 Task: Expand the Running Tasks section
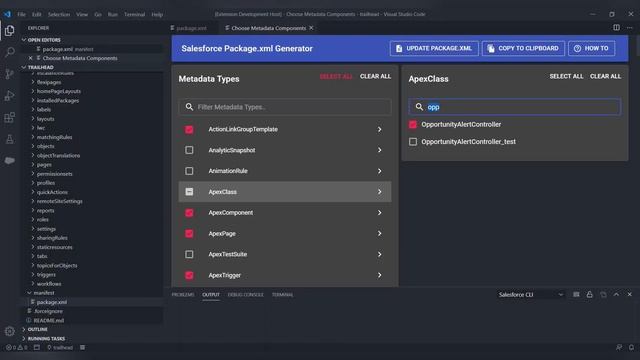46,338
